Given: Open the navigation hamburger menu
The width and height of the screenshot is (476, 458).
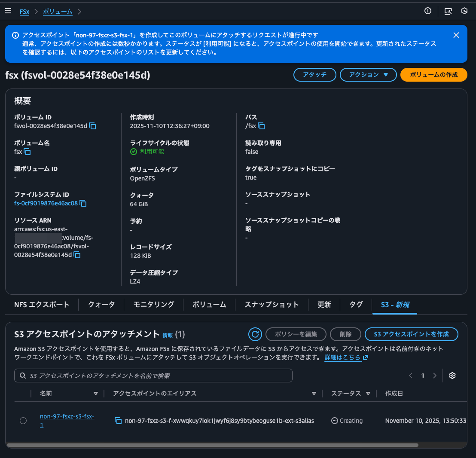Looking at the screenshot, I should click(8, 11).
